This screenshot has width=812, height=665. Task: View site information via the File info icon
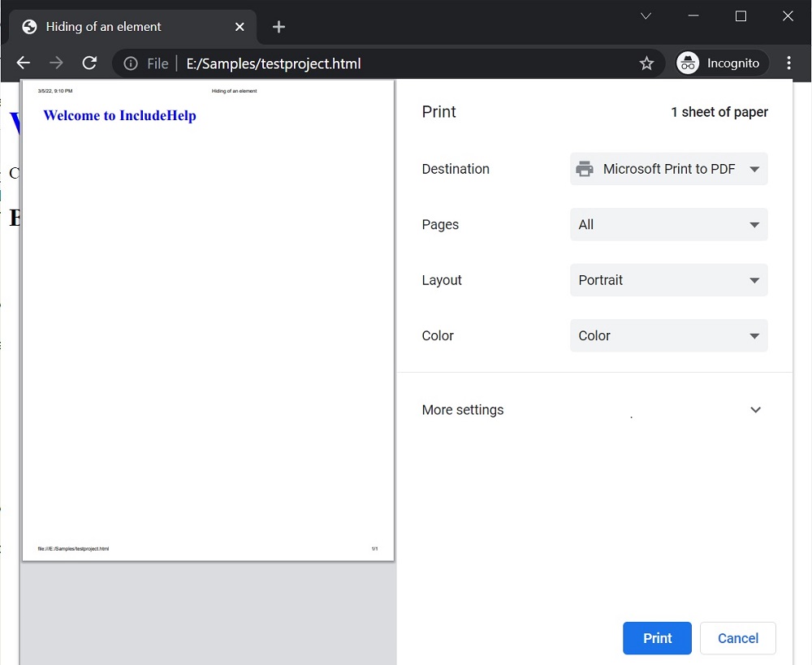pyautogui.click(x=131, y=63)
